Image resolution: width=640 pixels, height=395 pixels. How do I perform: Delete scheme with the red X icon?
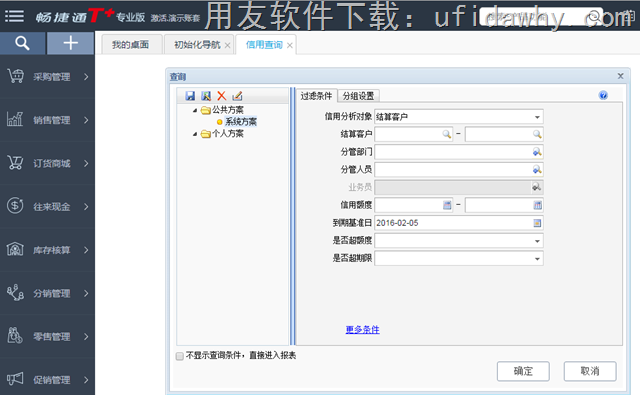click(222, 96)
